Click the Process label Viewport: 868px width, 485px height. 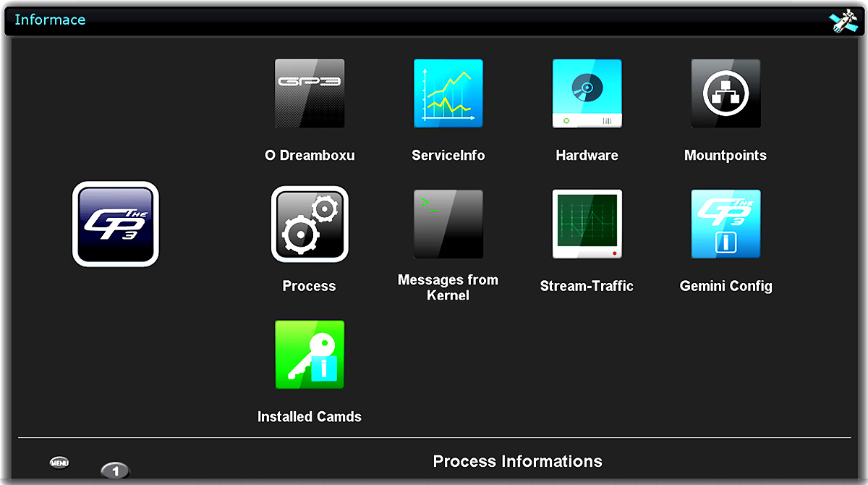point(310,286)
